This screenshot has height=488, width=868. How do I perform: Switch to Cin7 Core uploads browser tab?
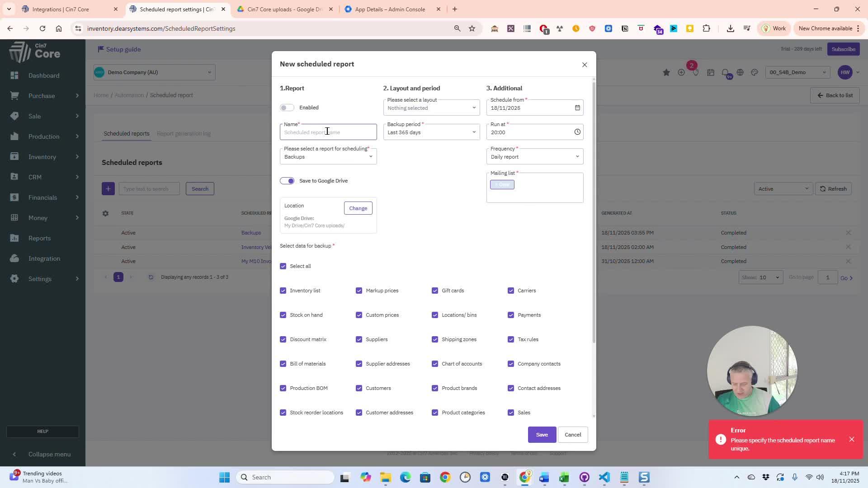pos(284,9)
